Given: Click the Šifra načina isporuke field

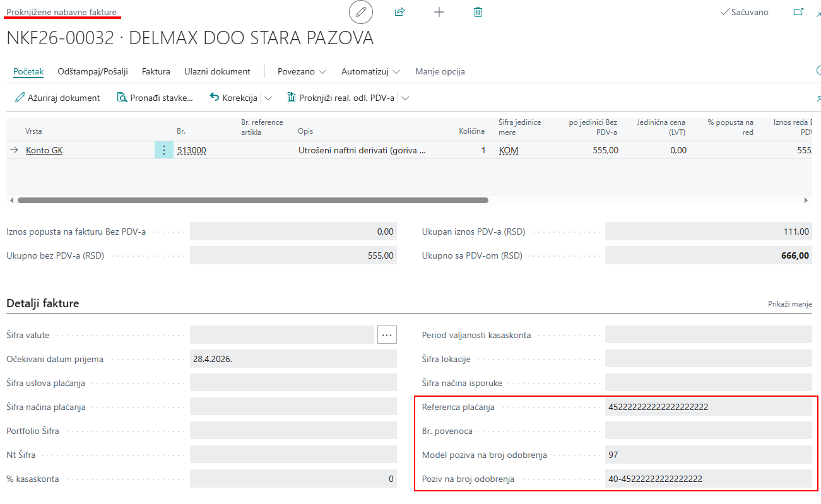Looking at the screenshot, I should 709,383.
